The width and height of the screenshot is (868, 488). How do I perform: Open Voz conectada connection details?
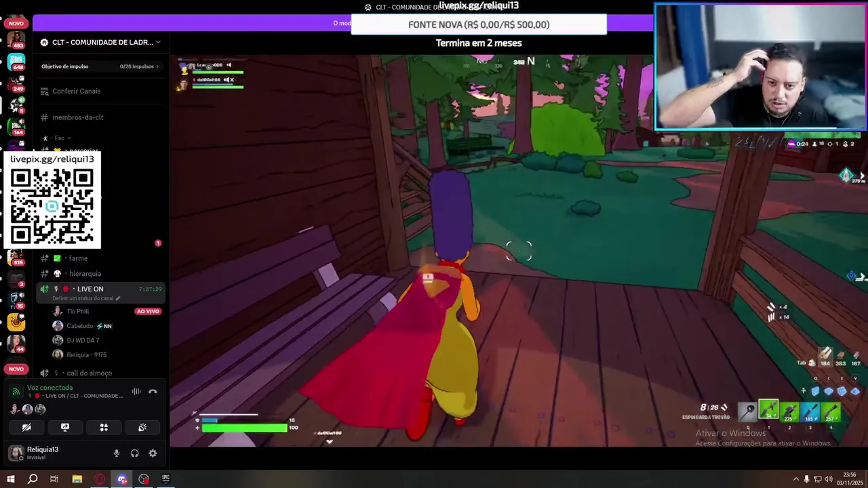tap(50, 388)
